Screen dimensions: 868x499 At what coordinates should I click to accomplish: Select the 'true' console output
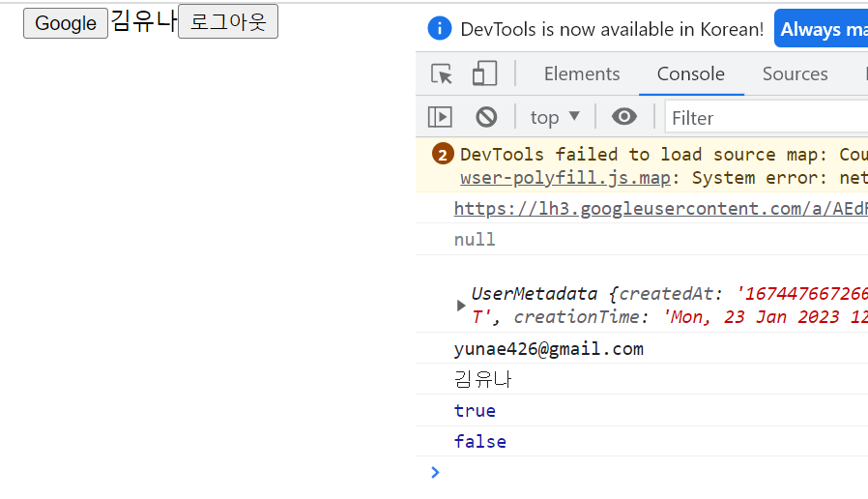point(475,410)
